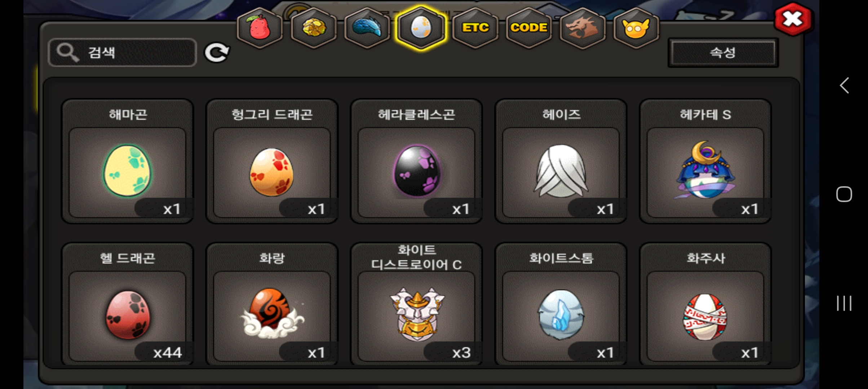This screenshot has width=868, height=389.
Task: Open the 속성 attribute filter
Action: [723, 53]
